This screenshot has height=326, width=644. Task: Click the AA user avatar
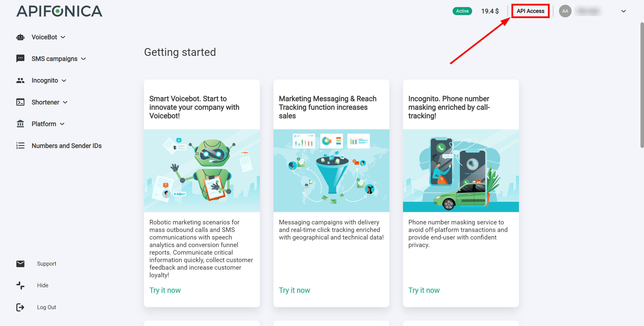click(x=565, y=11)
